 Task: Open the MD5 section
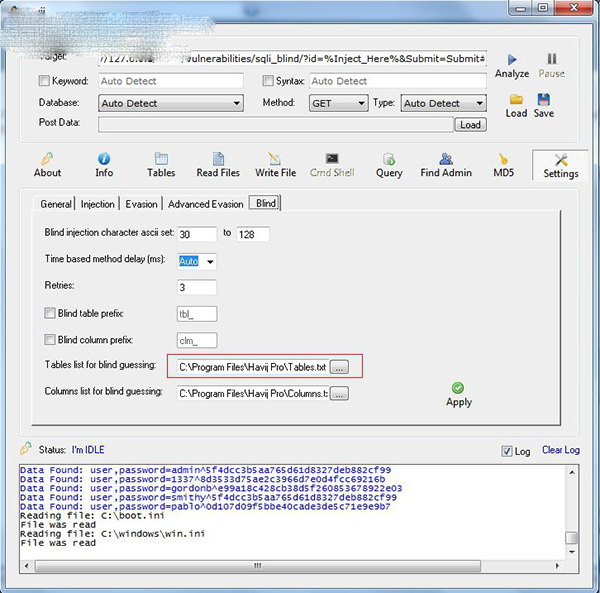click(x=503, y=165)
